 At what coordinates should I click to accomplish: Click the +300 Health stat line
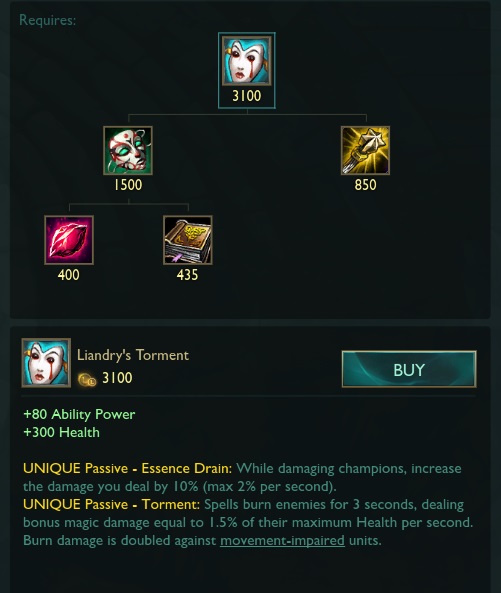[x=61, y=432]
